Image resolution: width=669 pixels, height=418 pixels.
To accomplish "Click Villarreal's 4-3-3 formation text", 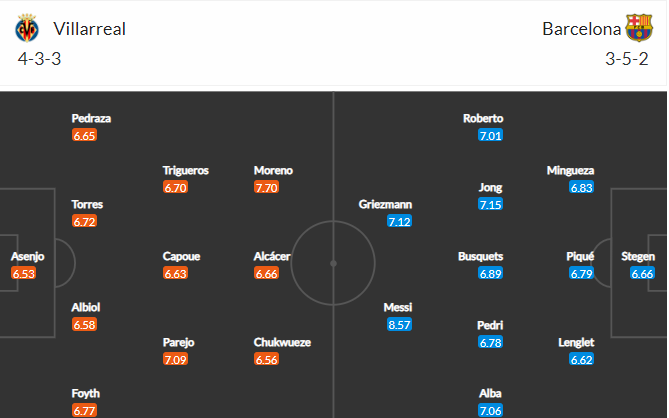I will click(x=39, y=59).
